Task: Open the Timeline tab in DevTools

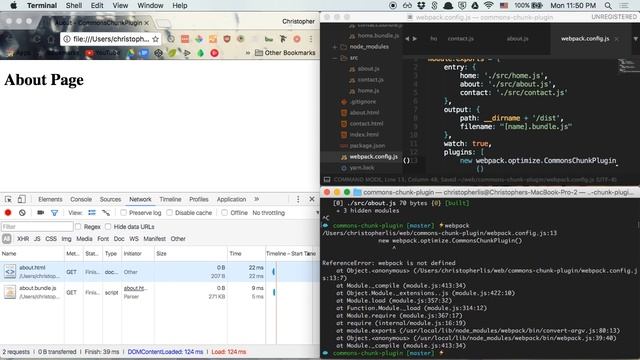Action: click(x=170, y=199)
